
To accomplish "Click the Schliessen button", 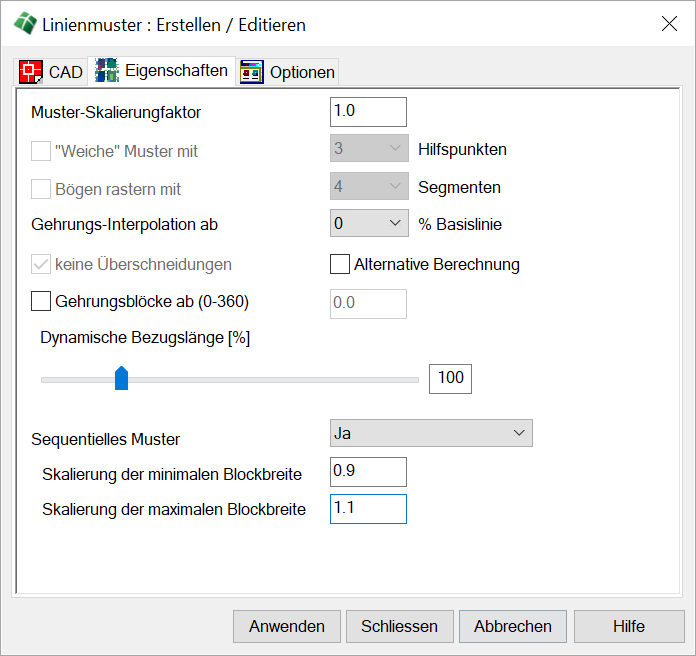I will pos(399,626).
